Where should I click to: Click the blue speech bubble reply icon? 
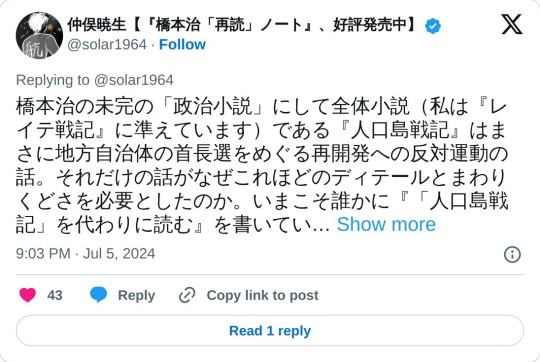click(98, 295)
